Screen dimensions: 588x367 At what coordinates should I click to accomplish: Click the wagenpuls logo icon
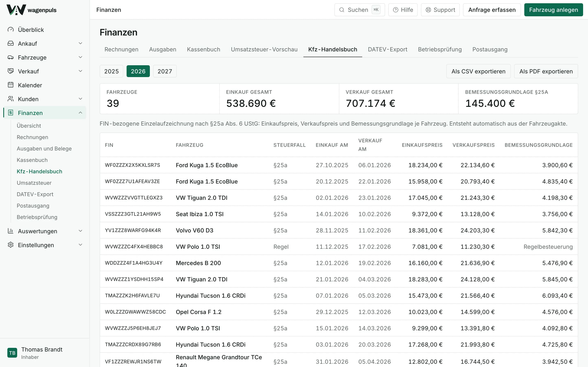coord(16,10)
